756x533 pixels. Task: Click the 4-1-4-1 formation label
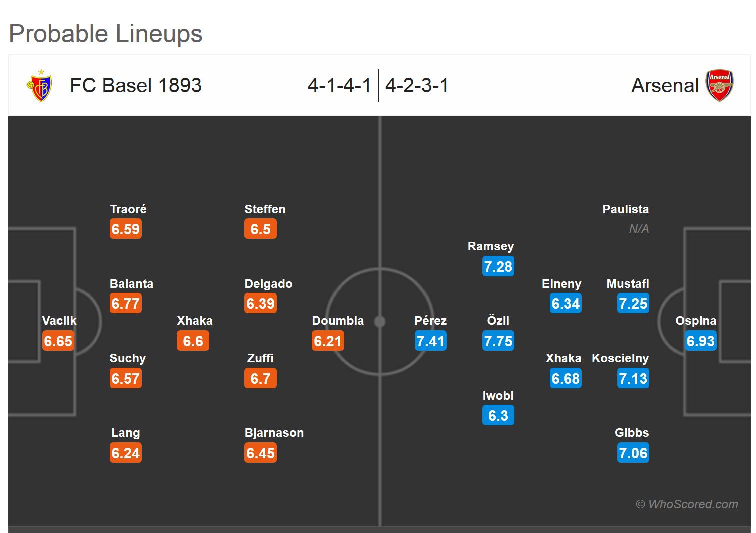[x=339, y=85]
